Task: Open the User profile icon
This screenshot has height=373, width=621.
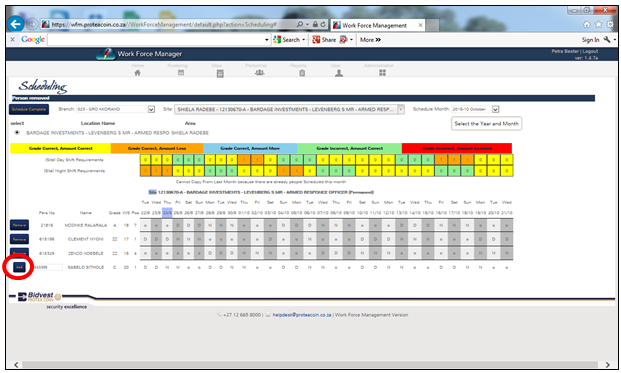Action: tap(339, 73)
